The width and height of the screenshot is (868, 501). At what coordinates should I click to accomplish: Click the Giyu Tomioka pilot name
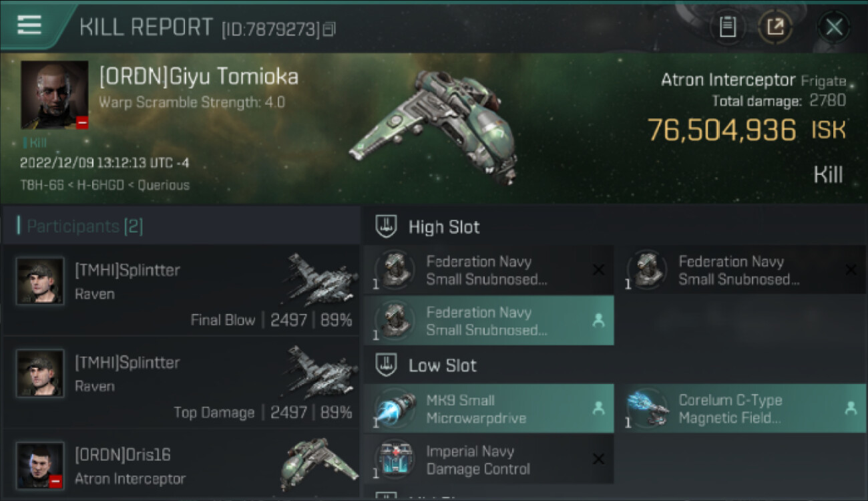[198, 77]
